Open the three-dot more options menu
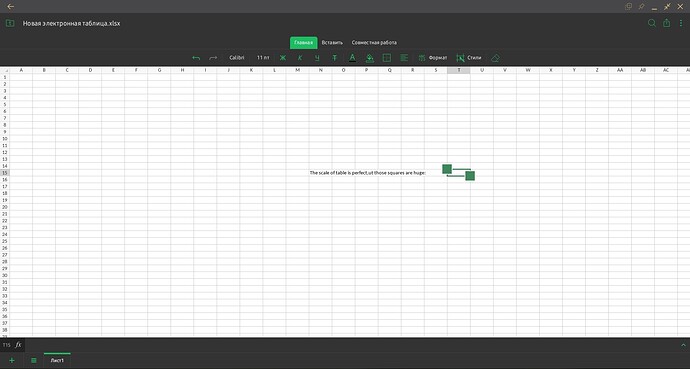This screenshot has height=369, width=690. [681, 23]
